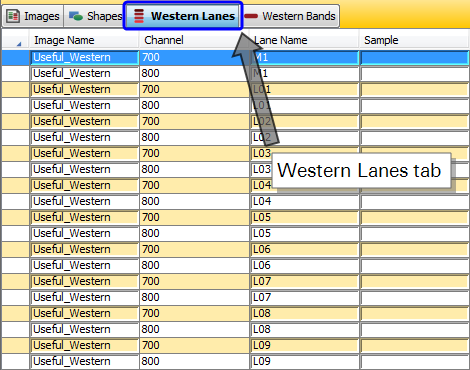The image size is (470, 370).
Task: Open the Western Bands tab
Action: point(290,16)
